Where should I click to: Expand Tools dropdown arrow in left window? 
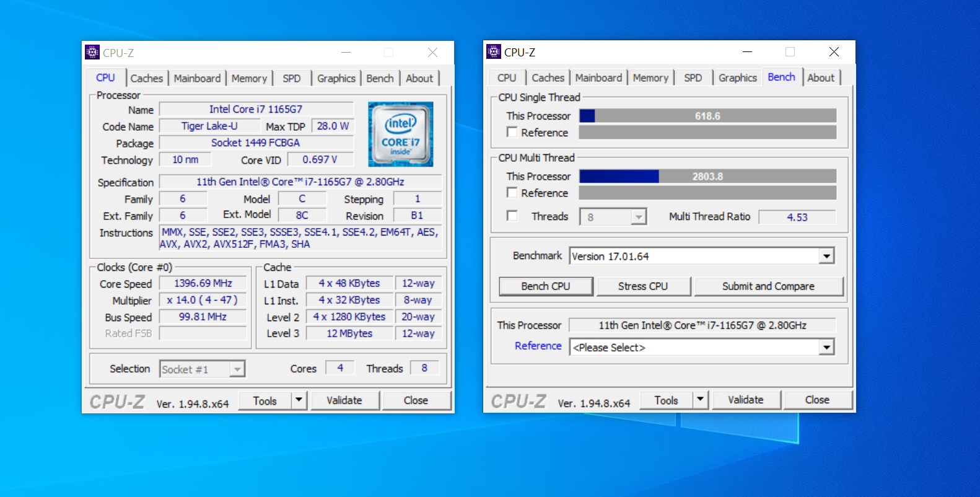tap(299, 400)
